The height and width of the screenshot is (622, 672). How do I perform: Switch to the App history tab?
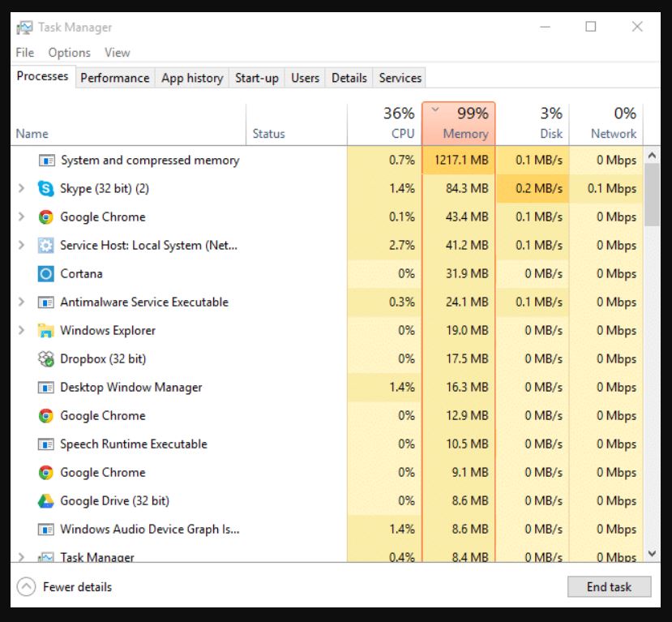[x=192, y=78]
